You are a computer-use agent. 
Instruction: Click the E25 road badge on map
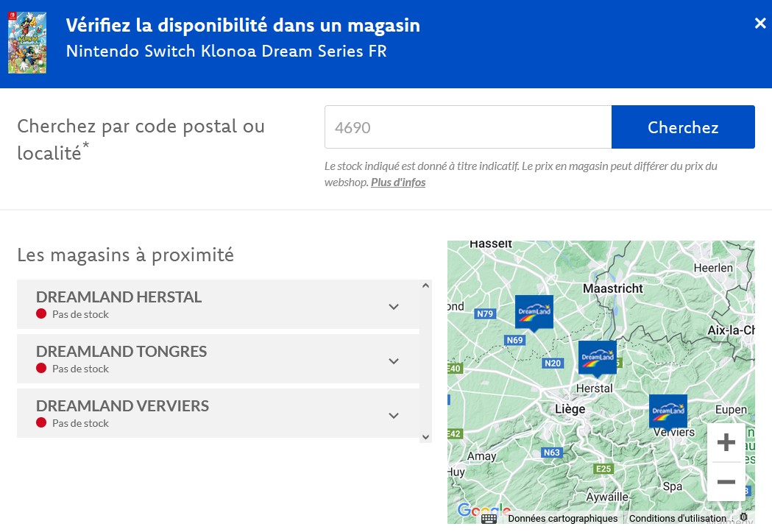(603, 469)
